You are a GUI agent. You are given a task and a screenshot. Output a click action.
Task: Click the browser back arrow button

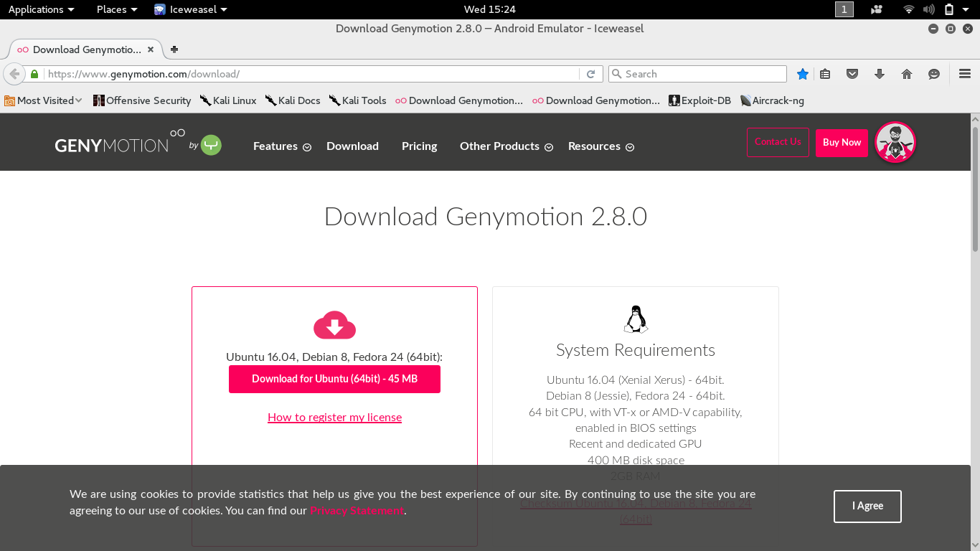(14, 74)
